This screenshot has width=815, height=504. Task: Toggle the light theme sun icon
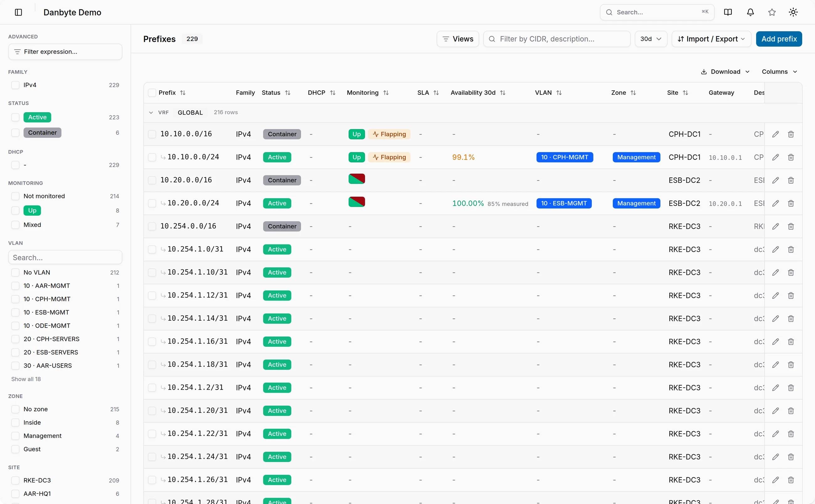click(x=793, y=12)
